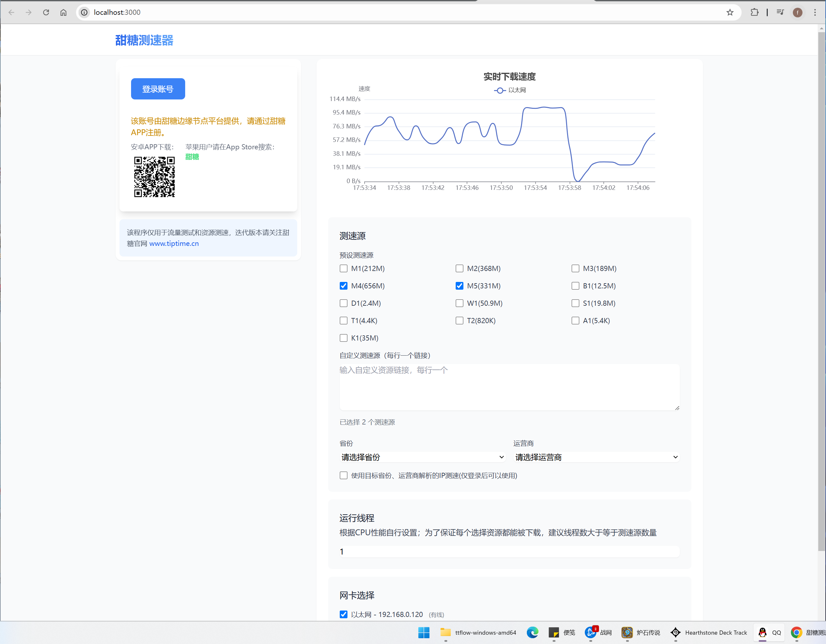The image size is (826, 644).
Task: Reload the page using browser refresh icon
Action: click(46, 13)
